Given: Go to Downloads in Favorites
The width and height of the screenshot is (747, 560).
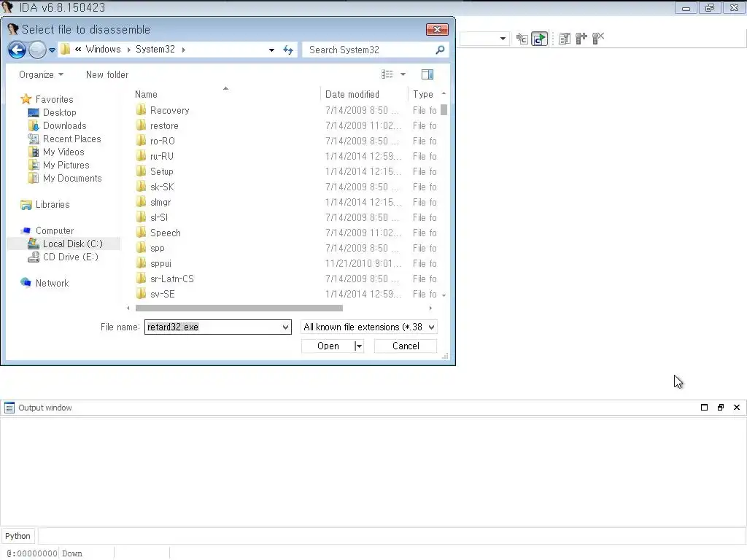Looking at the screenshot, I should 64,125.
